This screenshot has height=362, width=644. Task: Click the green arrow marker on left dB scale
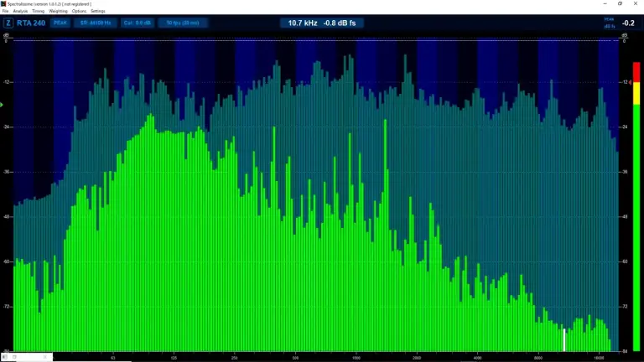pos(1,105)
